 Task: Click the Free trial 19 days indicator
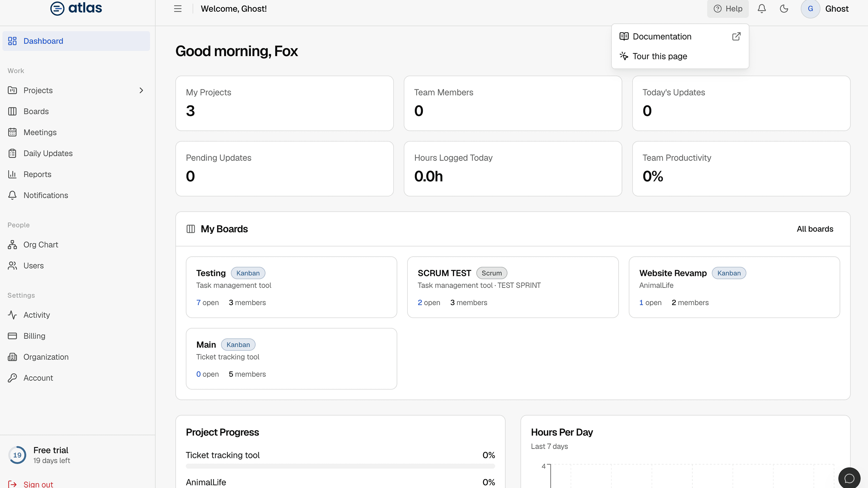pos(39,455)
